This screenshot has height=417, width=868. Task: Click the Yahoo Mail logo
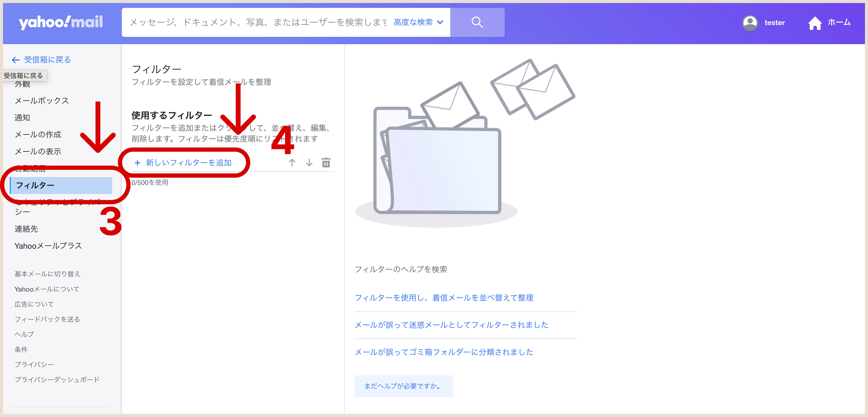coord(61,22)
